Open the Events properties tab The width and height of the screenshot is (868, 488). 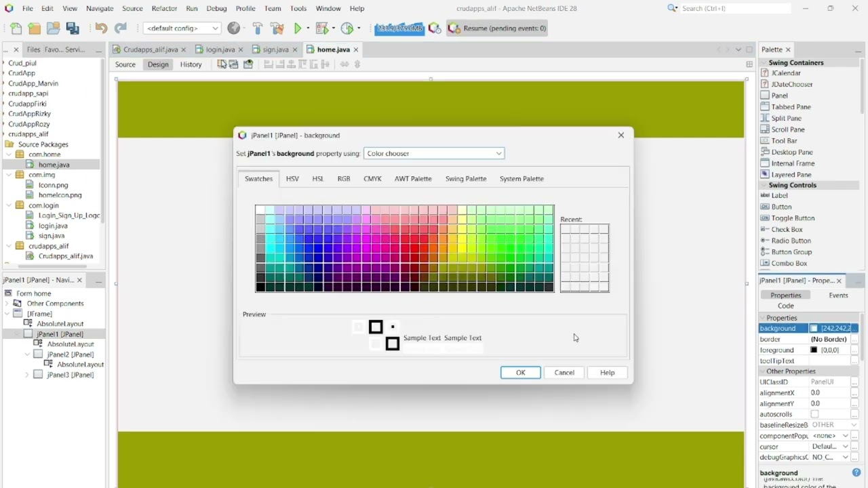click(x=838, y=296)
